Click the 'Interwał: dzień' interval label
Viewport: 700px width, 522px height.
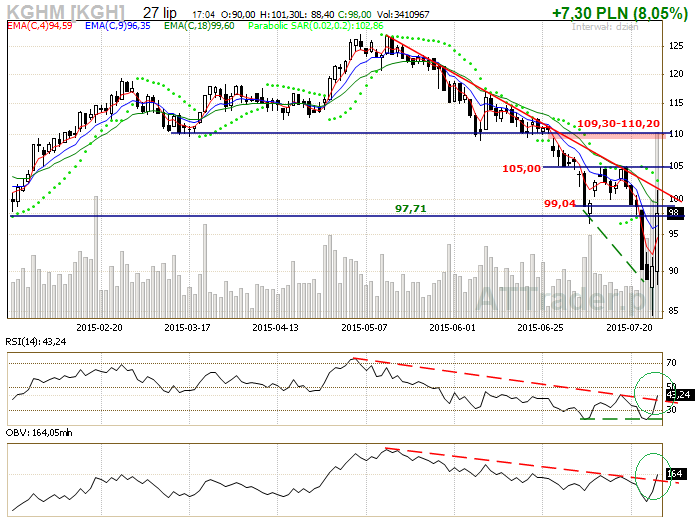[x=605, y=27]
